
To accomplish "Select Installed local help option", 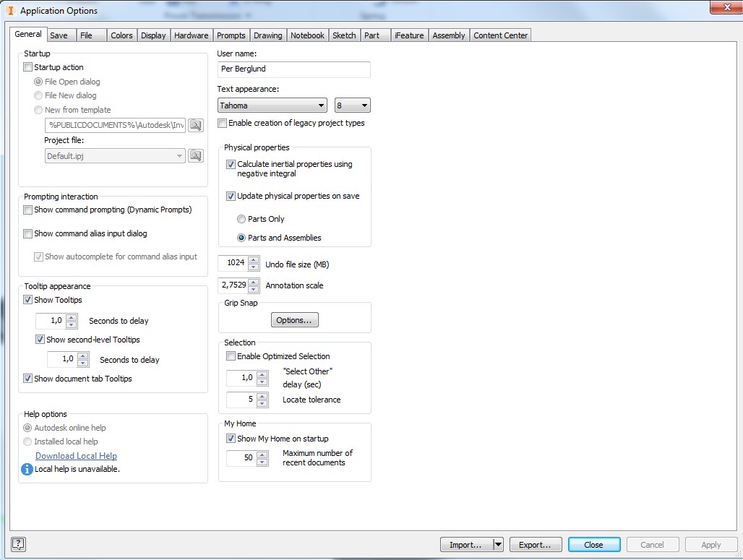I will [27, 441].
